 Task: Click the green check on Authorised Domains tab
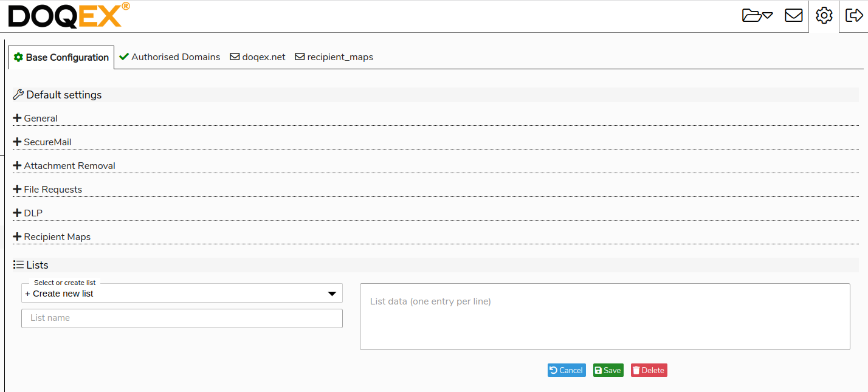click(x=124, y=57)
